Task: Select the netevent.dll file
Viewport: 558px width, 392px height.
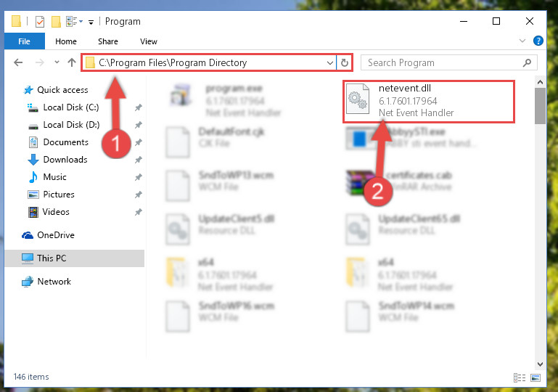Action: [x=429, y=102]
